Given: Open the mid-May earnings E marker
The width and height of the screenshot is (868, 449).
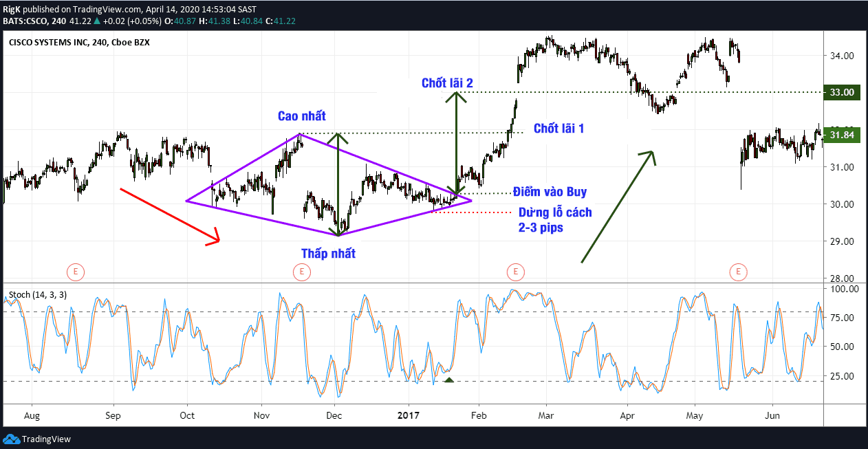Looking at the screenshot, I should point(739,272).
